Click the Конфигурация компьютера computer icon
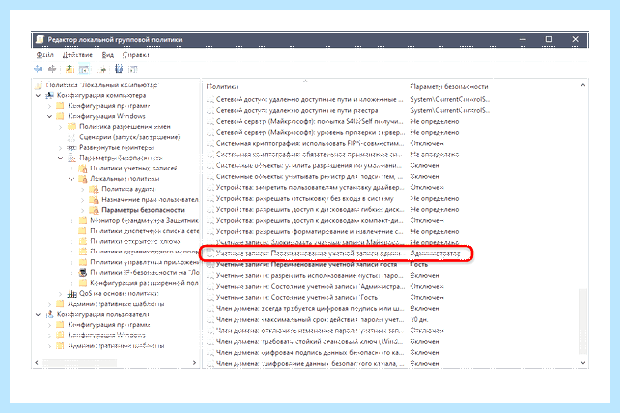The width and height of the screenshot is (620, 413). (x=49, y=95)
